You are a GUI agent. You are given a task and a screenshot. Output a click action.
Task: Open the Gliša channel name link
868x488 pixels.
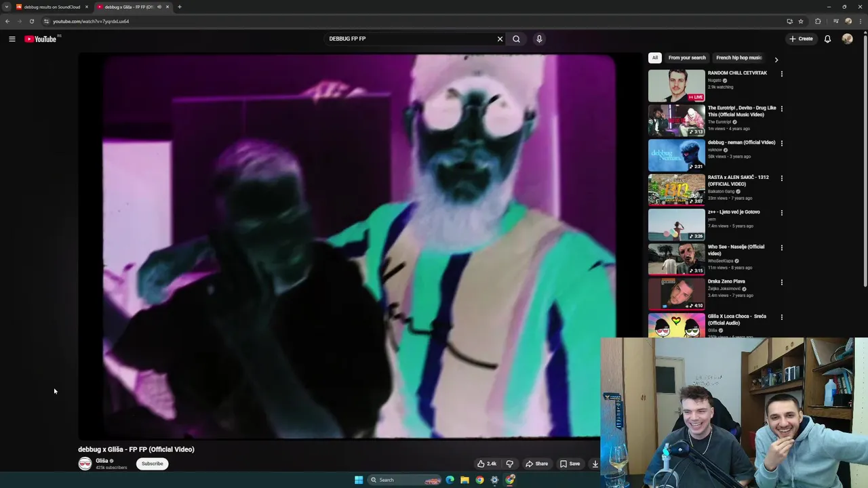tap(102, 461)
